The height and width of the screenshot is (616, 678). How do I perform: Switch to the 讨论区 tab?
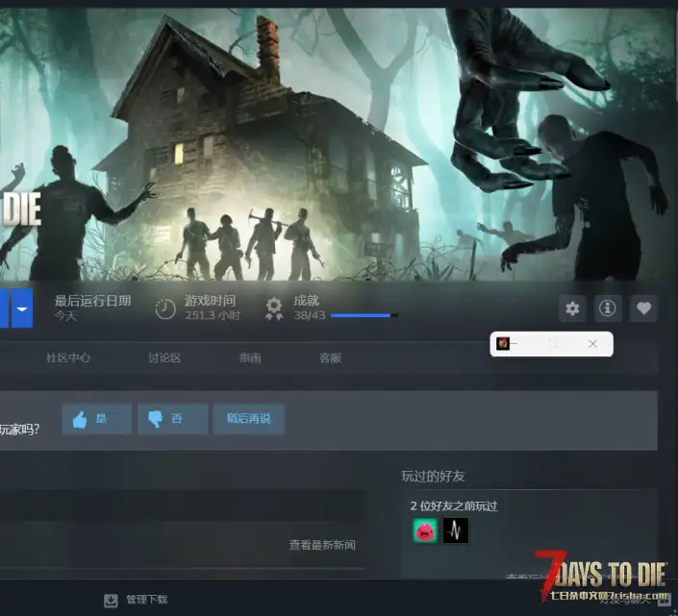(x=164, y=357)
